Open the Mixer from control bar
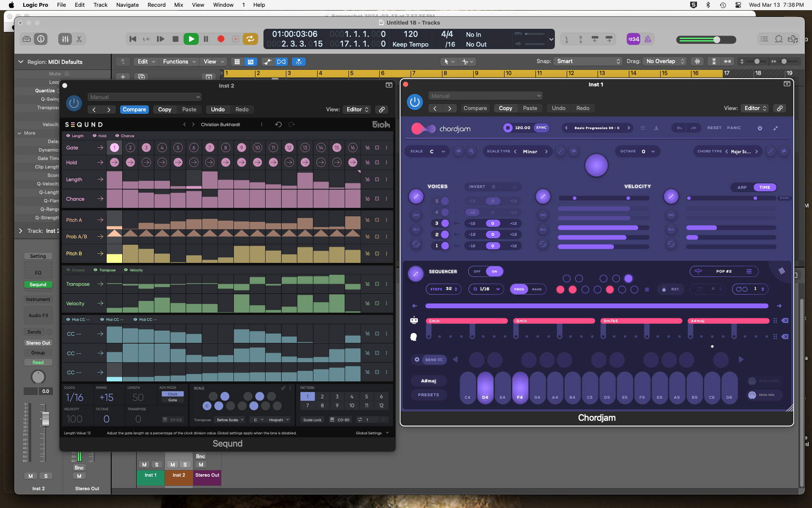 point(65,39)
